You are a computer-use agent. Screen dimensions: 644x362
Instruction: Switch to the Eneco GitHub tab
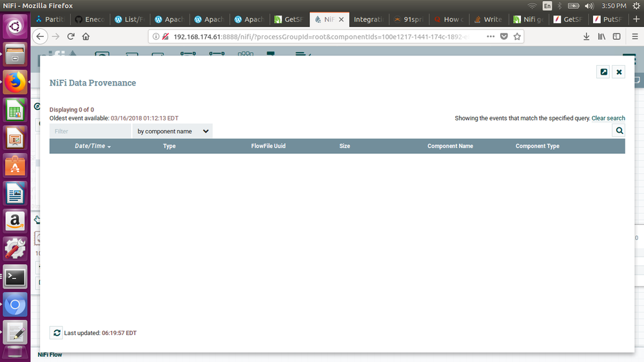tap(90, 19)
